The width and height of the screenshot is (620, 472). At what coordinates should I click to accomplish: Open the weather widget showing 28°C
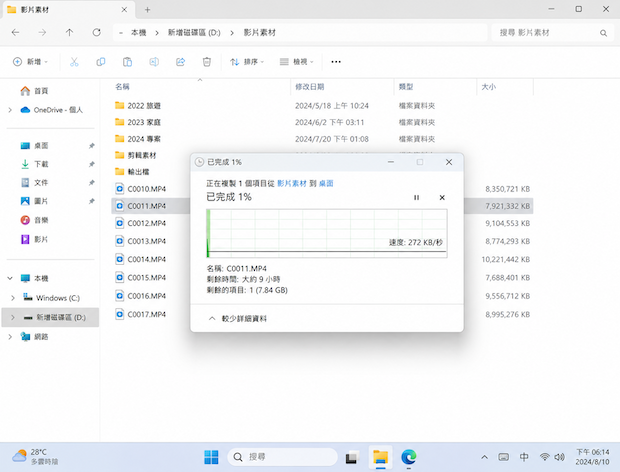35,457
